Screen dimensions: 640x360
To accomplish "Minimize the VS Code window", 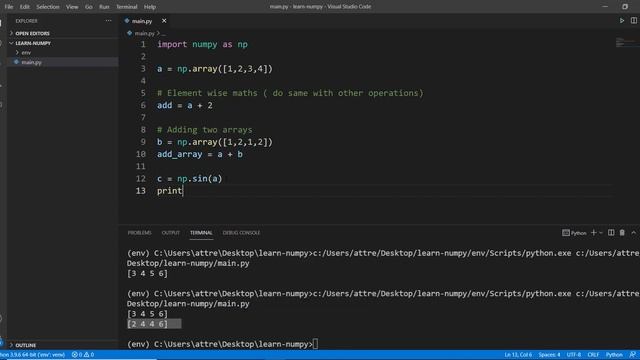I will [605, 7].
